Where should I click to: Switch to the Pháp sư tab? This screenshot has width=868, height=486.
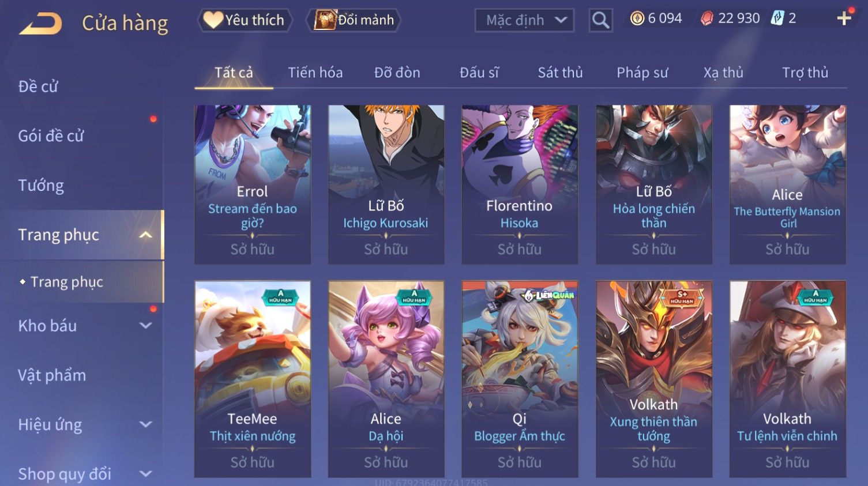tap(642, 73)
